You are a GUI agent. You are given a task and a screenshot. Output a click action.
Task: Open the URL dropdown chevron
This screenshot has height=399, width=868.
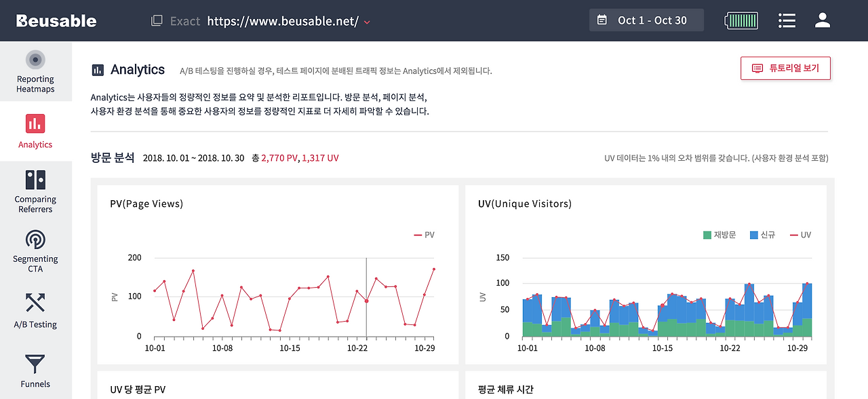click(367, 21)
